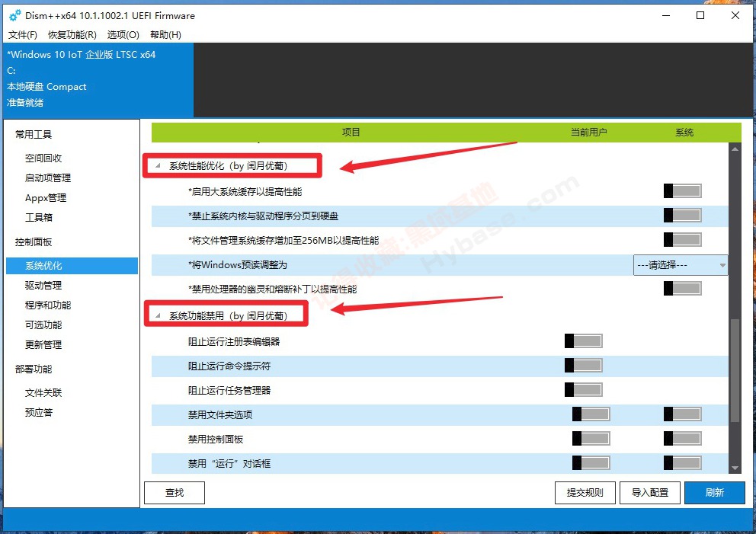Click the Dism++ gear icon in title bar
The image size is (756, 534).
(15, 15)
